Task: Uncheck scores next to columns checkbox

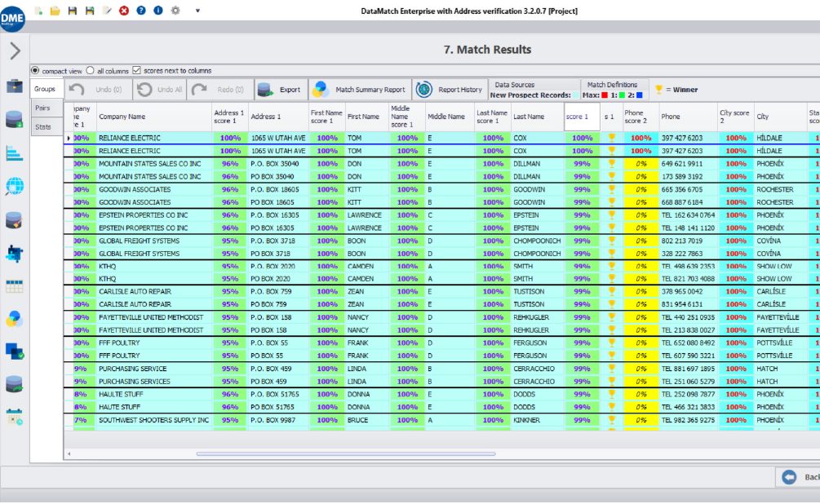Action: 136,71
